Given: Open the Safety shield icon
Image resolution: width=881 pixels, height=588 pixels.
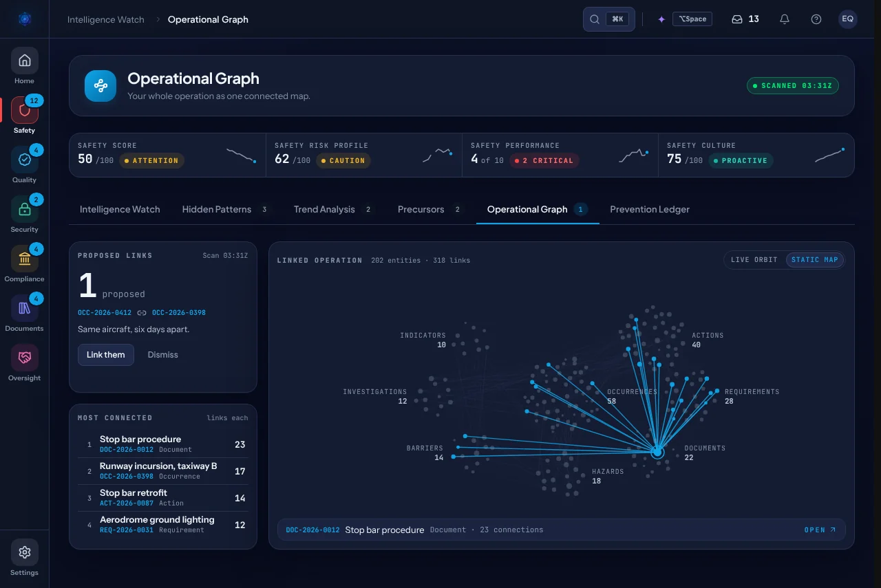Looking at the screenshot, I should coord(24,110).
